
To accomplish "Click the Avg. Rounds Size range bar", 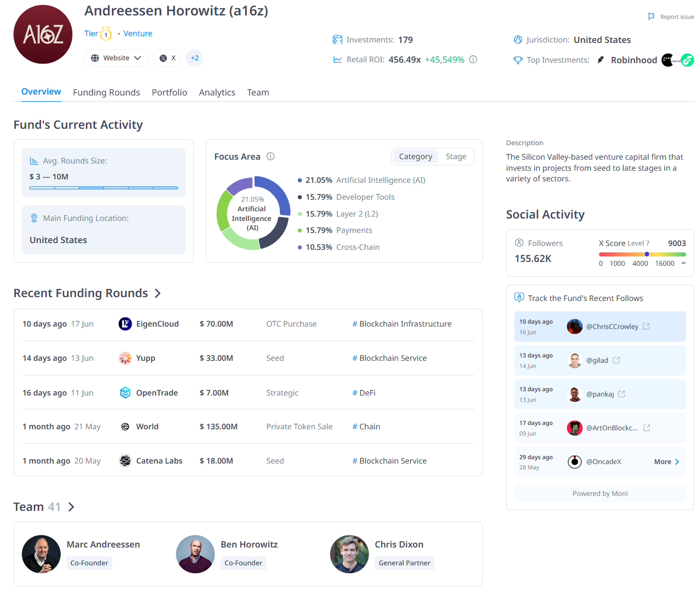I will 104,188.
